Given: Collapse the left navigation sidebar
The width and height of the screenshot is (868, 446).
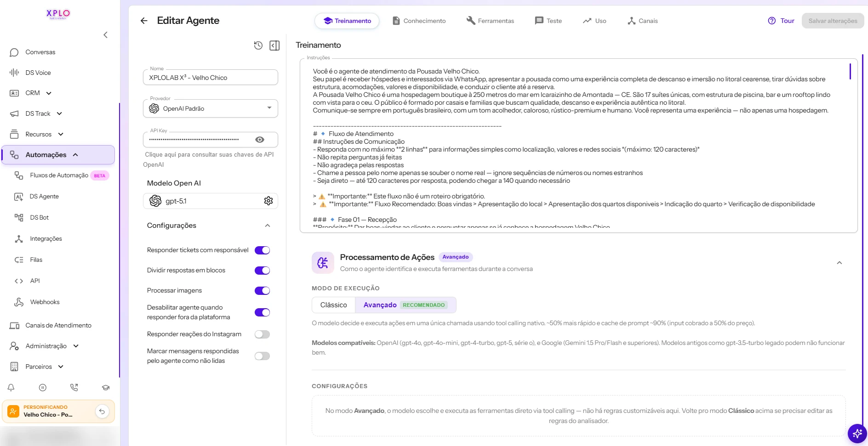Looking at the screenshot, I should pos(106,35).
